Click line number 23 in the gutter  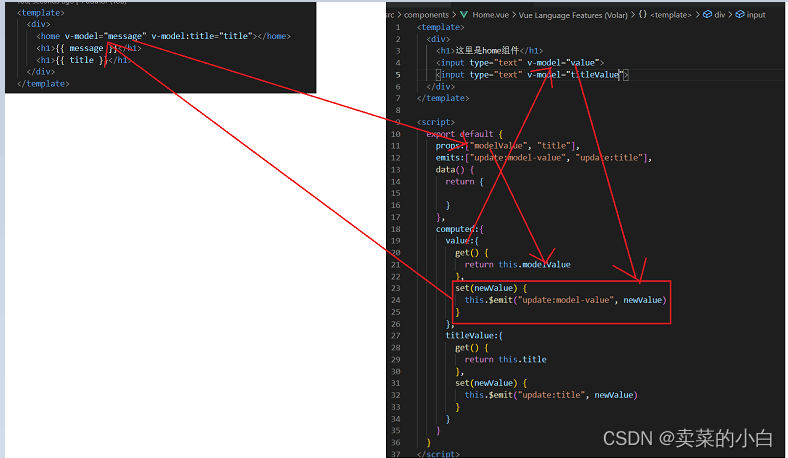[397, 288]
